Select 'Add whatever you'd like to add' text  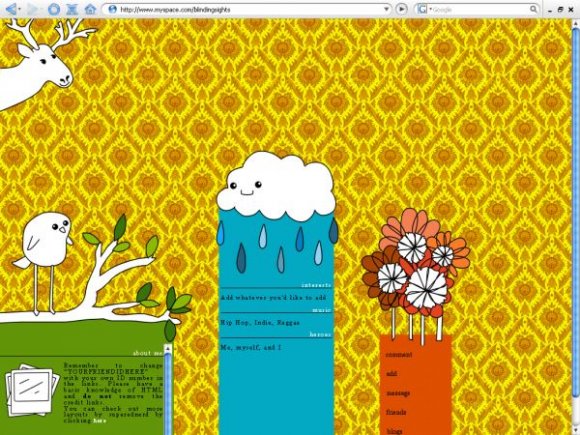[x=273, y=298]
